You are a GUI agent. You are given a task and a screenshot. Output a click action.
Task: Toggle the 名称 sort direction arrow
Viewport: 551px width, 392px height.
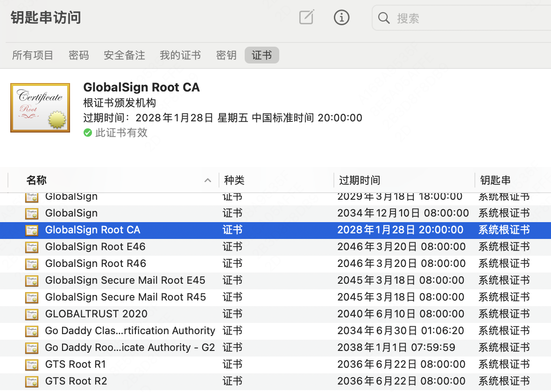click(x=208, y=181)
